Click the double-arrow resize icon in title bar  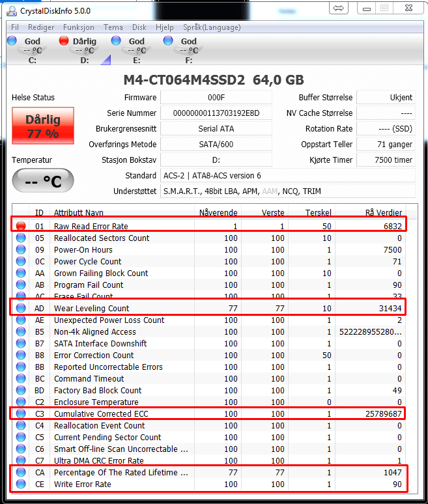click(338, 8)
